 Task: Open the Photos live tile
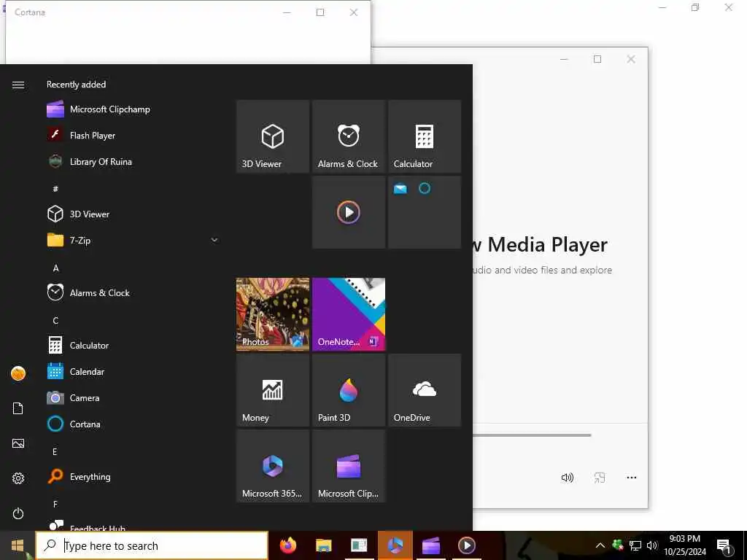tap(273, 314)
